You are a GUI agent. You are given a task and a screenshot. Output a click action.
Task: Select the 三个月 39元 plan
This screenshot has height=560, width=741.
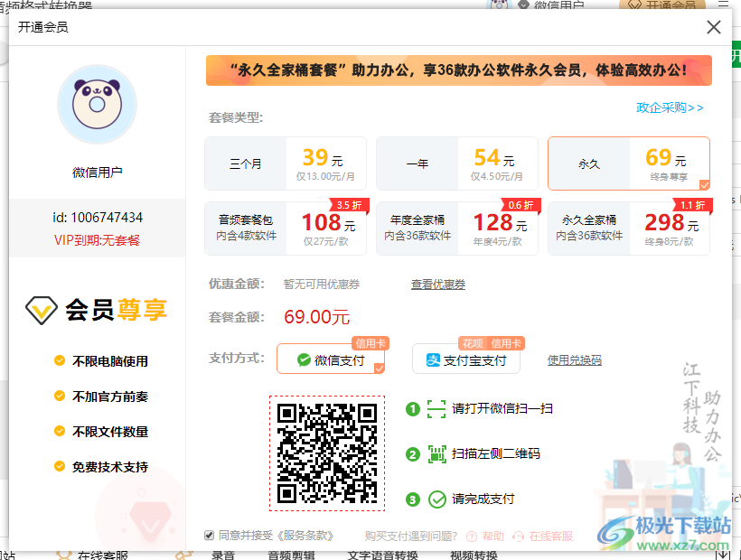pos(286,163)
